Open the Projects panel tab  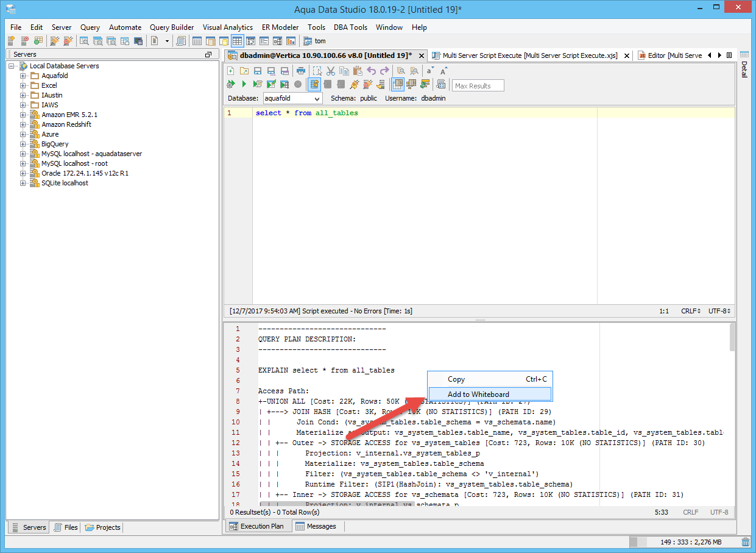point(103,527)
